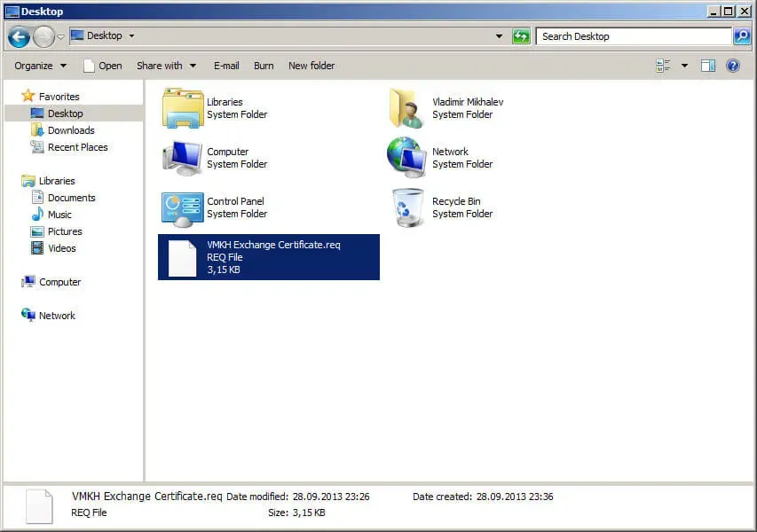
Task: Click the Recycle Bin icon
Action: 408,207
